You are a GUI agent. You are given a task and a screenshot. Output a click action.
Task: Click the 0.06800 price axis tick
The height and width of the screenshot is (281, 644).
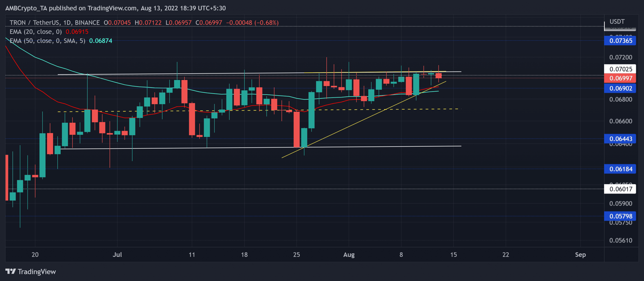pyautogui.click(x=621, y=99)
